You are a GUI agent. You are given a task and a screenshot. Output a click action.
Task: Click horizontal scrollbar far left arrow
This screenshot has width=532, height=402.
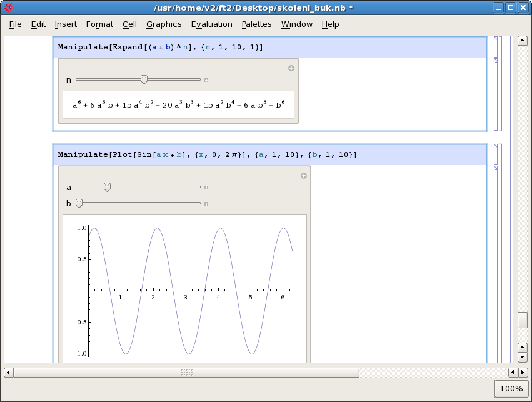(x=9, y=373)
